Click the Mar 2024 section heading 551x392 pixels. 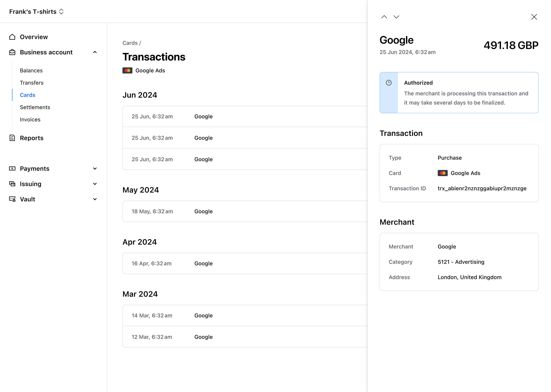click(140, 294)
